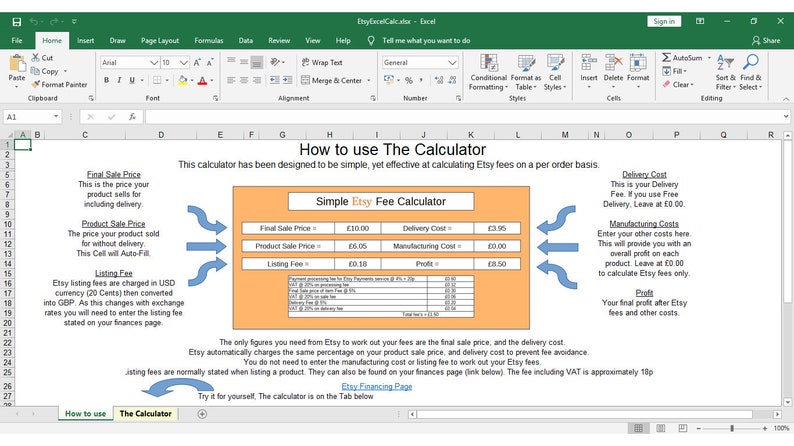This screenshot has height=446, width=794.
Task: Open Font Color dropdown arrow
Action: point(212,80)
